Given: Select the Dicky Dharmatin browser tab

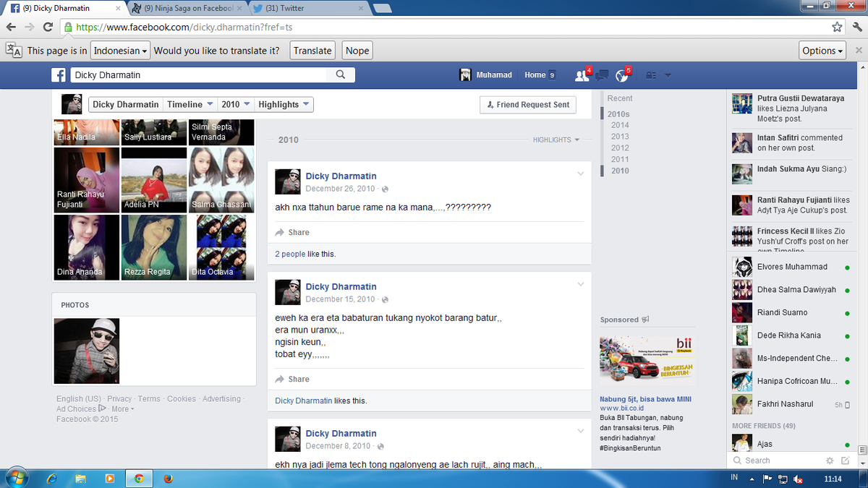Looking at the screenshot, I should click(65, 9).
